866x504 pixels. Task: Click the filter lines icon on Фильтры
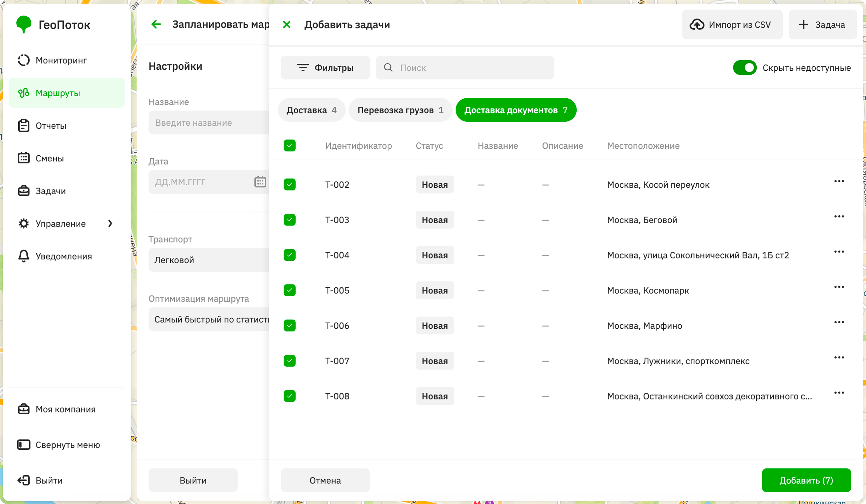pos(303,68)
